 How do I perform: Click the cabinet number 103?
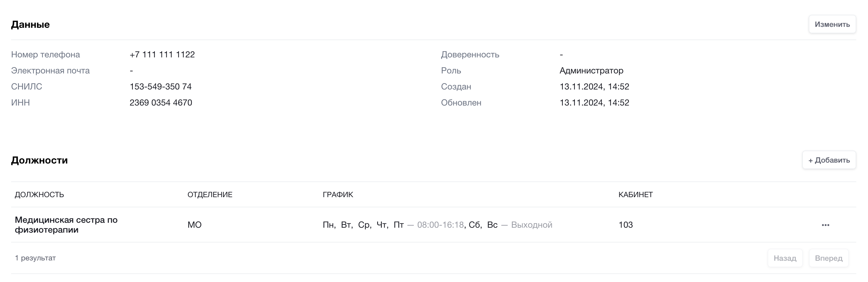626,225
